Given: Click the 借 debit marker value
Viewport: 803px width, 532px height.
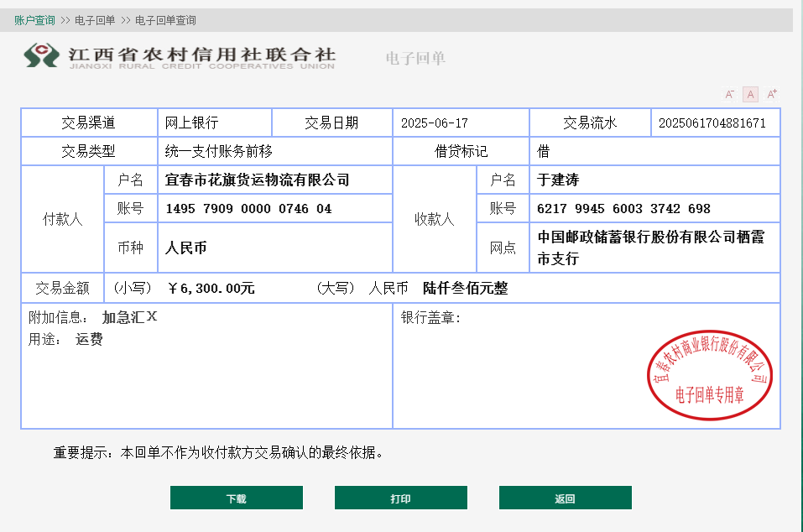Looking at the screenshot, I should pos(544,152).
